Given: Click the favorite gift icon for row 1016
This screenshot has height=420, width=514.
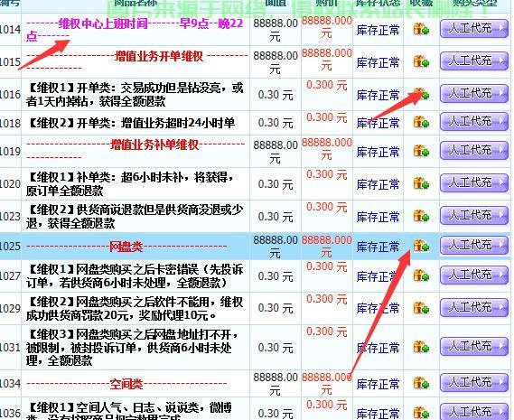Looking at the screenshot, I should pos(421,94).
